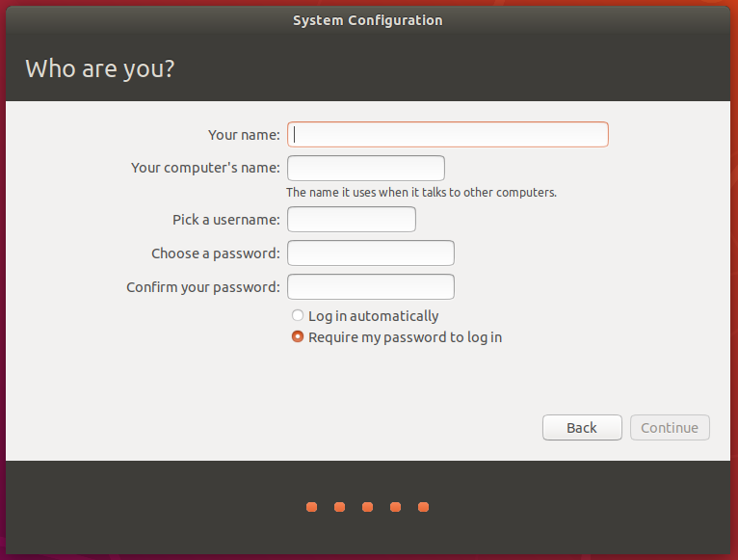738x560 pixels.
Task: Click the second orange progress dot
Action: 339,507
